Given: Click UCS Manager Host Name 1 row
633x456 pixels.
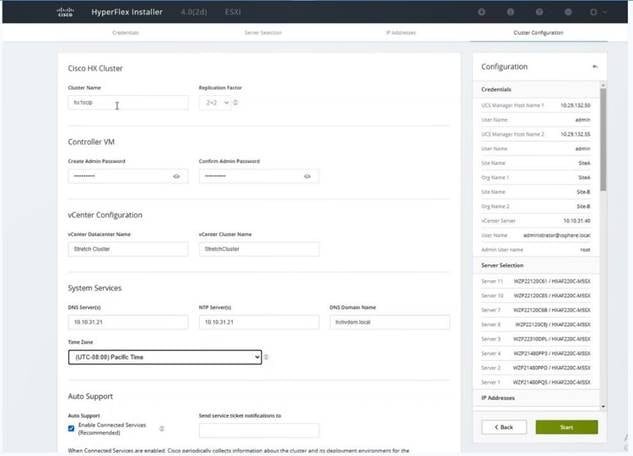Looking at the screenshot, I should (x=536, y=105).
